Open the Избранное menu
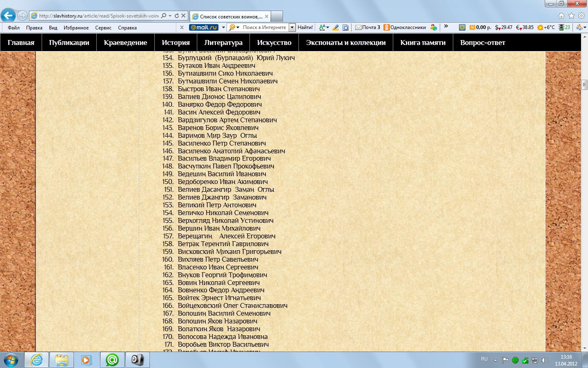The image size is (588, 368). pos(76,28)
